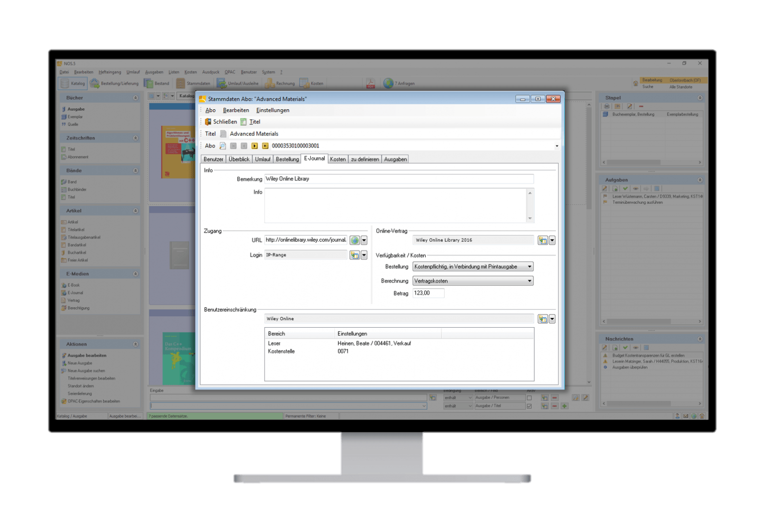Click the PDF export icon in the main toolbar
Viewport: 760px width, 532px height.
[x=370, y=84]
